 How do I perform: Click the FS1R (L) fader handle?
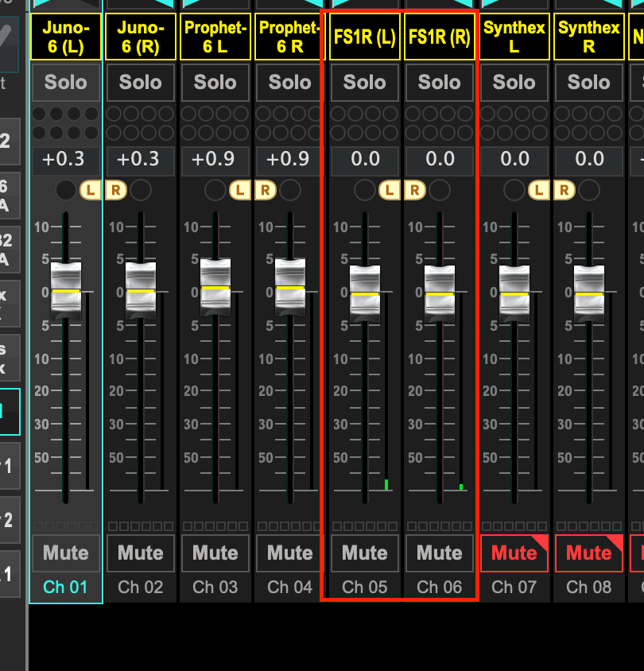(x=365, y=294)
